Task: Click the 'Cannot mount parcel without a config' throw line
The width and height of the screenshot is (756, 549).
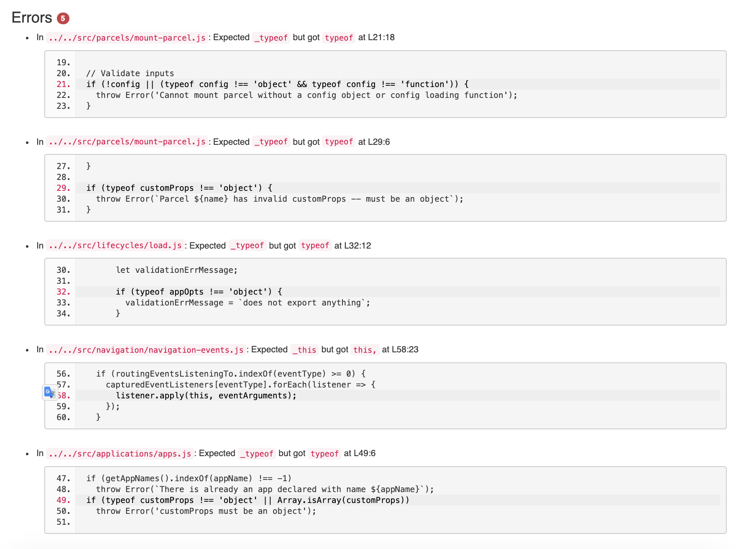Action: (x=306, y=95)
